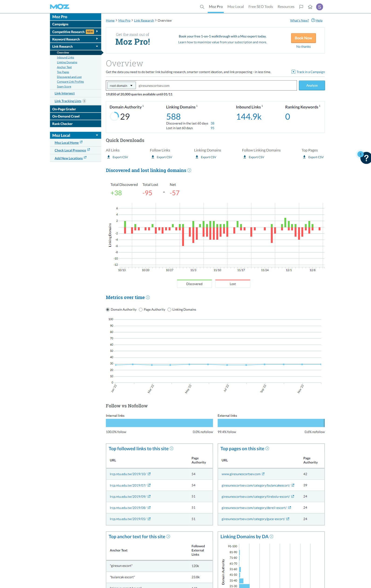Go to the home icon in header
The image size is (371, 588).
tap(310, 7)
